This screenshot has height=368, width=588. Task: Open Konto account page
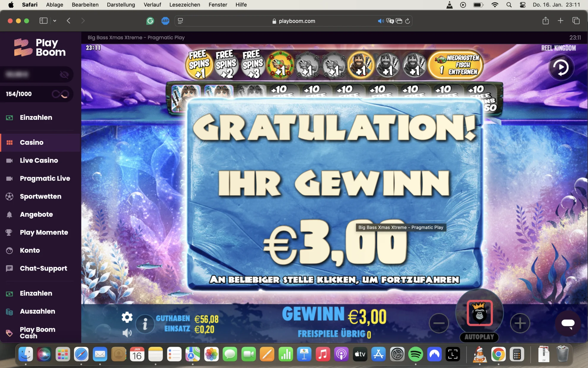tap(30, 251)
